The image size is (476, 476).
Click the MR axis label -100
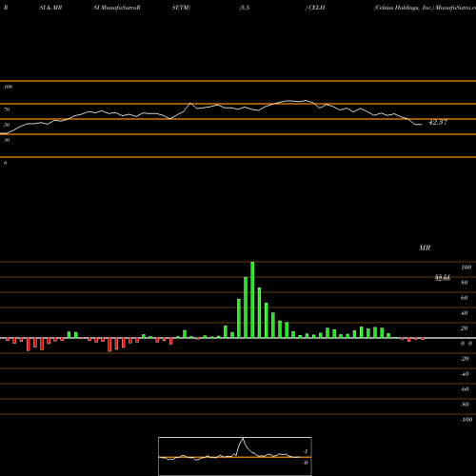(x=466, y=420)
